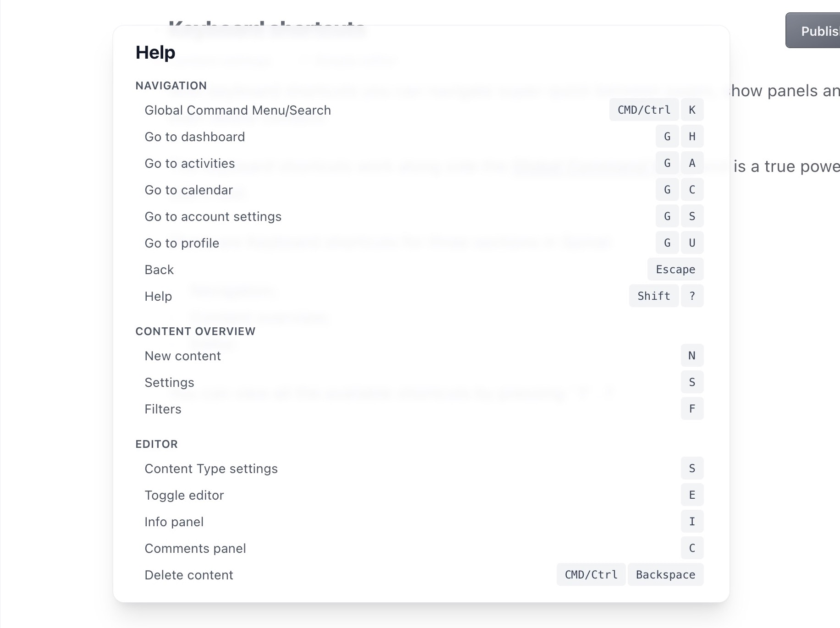Click the Shift key badge for Help
This screenshot has height=628, width=840.
tap(653, 296)
